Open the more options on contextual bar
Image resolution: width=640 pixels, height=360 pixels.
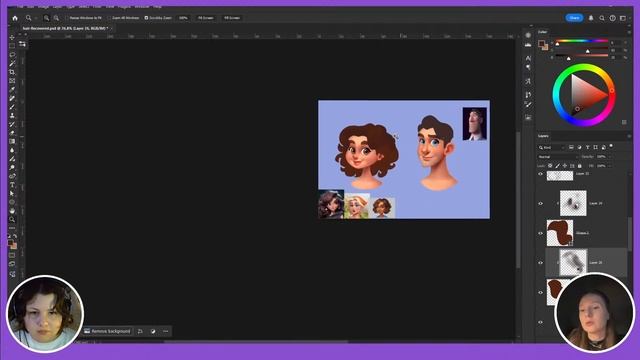click(165, 331)
